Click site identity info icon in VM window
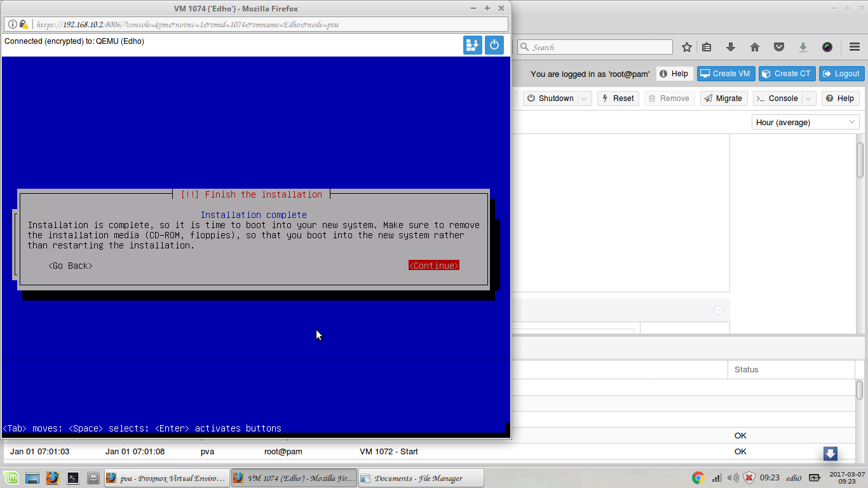The image size is (868, 488). point(13,24)
